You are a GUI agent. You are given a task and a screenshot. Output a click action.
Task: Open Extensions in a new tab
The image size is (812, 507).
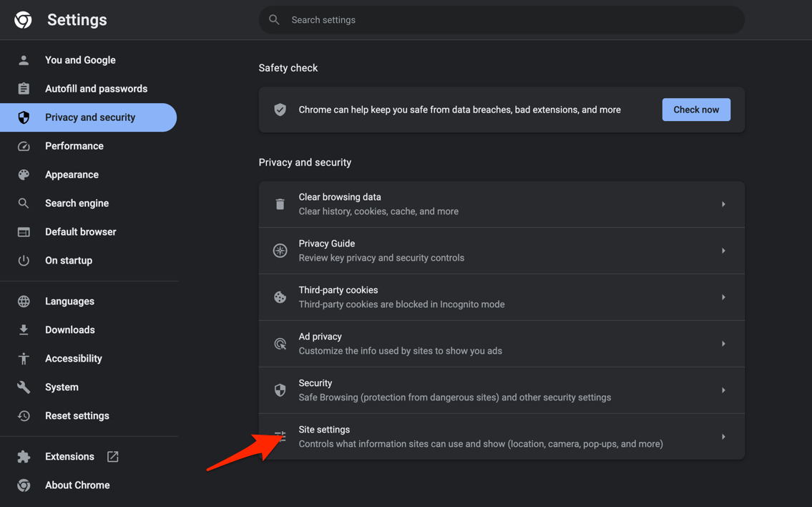click(112, 456)
